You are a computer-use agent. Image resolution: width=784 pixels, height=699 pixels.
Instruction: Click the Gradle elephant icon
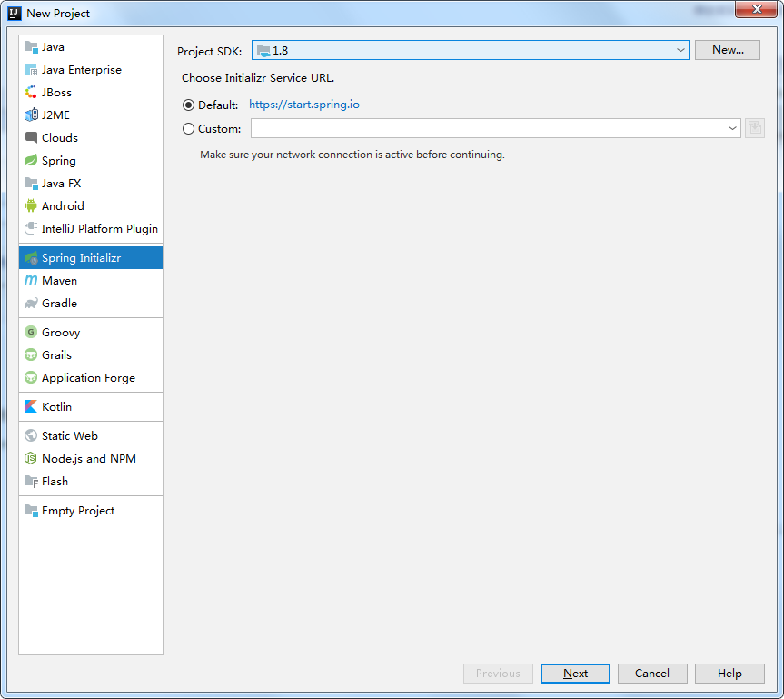(31, 304)
